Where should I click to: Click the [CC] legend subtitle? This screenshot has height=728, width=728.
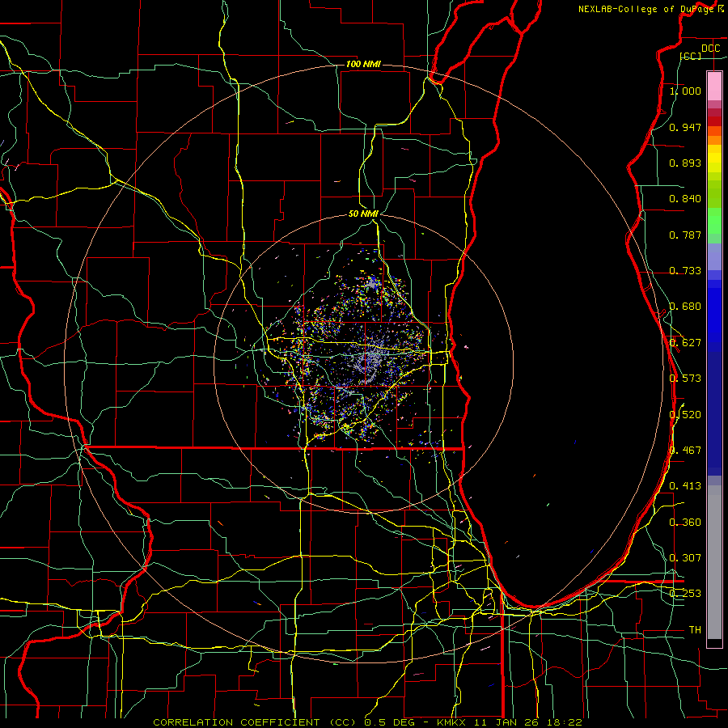click(x=691, y=56)
